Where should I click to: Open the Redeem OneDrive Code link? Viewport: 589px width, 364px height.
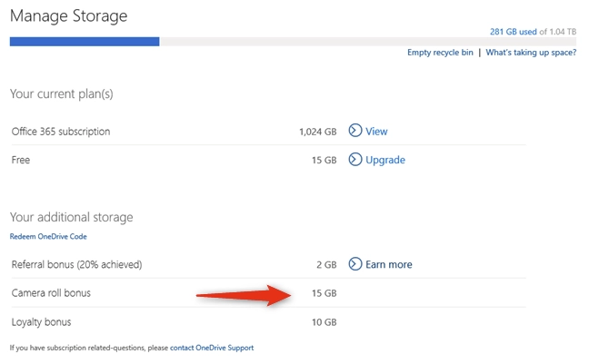pos(48,236)
